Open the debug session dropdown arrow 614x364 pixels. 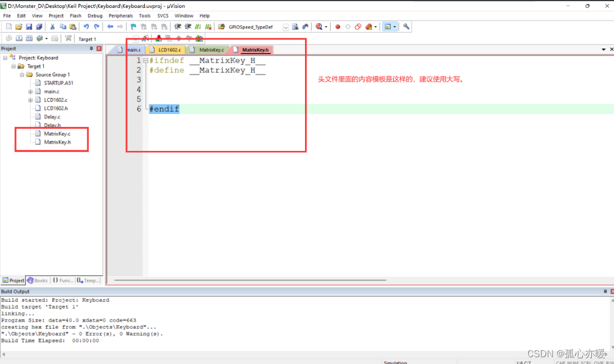click(x=326, y=27)
